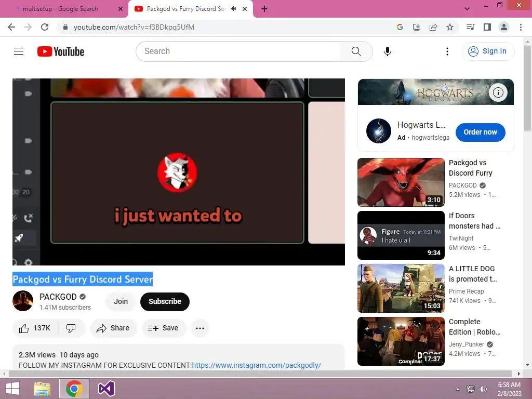Close the multisetup Google Search tab
The height and width of the screenshot is (399, 532).
click(x=121, y=9)
